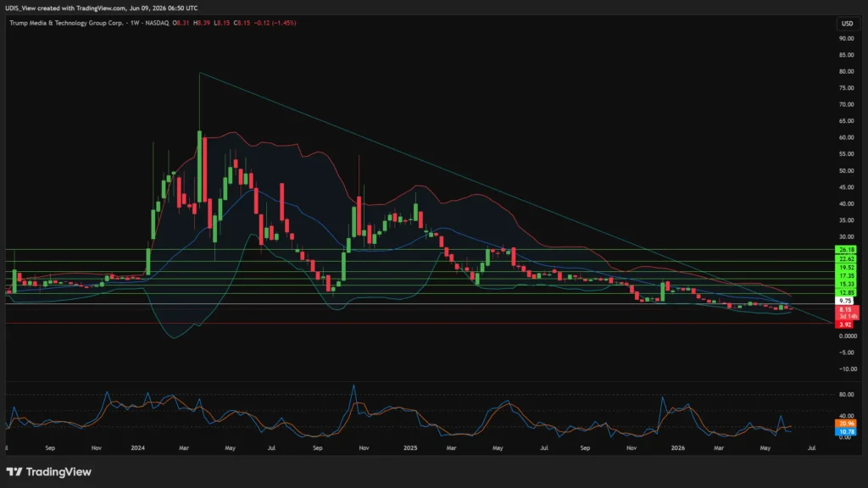Click the Trump Media & Technology Group Corp. title

coord(66,23)
